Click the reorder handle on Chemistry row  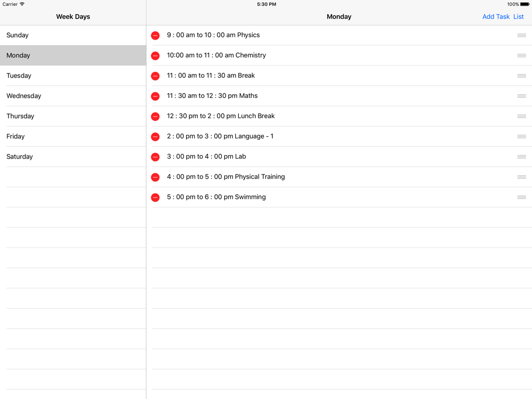(x=521, y=56)
